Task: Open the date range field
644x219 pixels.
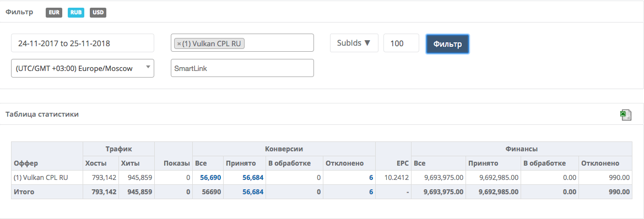Action: (83, 43)
